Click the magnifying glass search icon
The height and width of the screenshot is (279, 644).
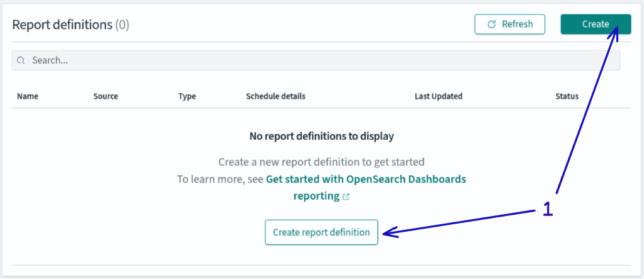21,60
